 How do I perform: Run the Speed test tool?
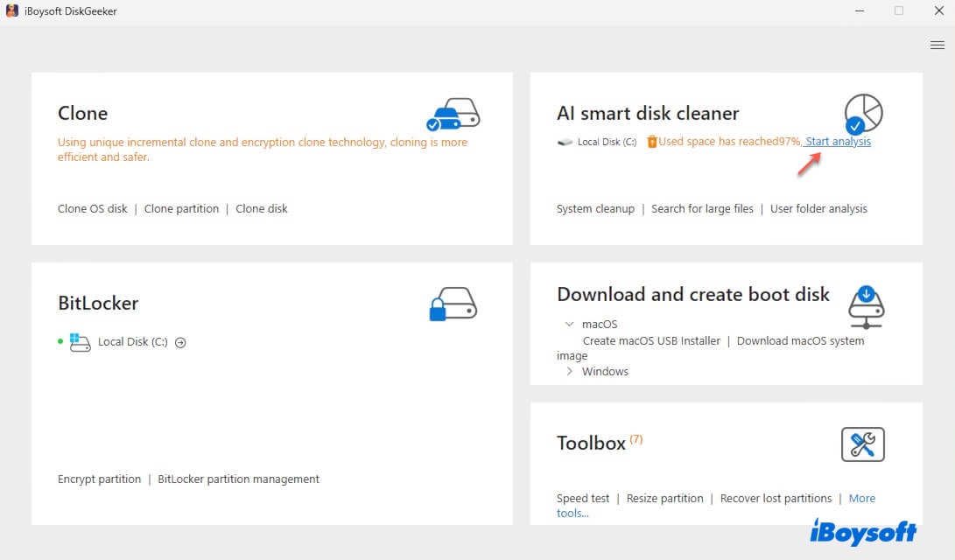tap(583, 499)
